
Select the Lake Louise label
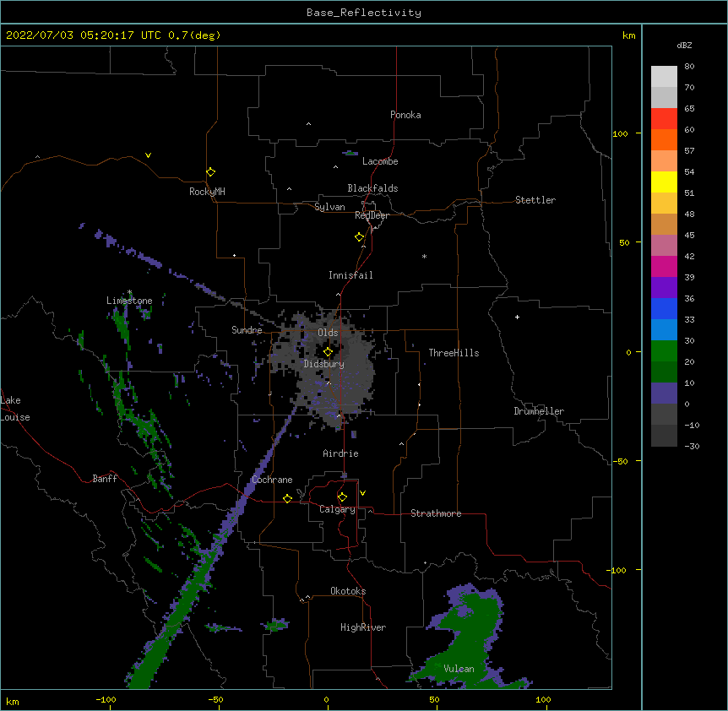tap(15, 409)
